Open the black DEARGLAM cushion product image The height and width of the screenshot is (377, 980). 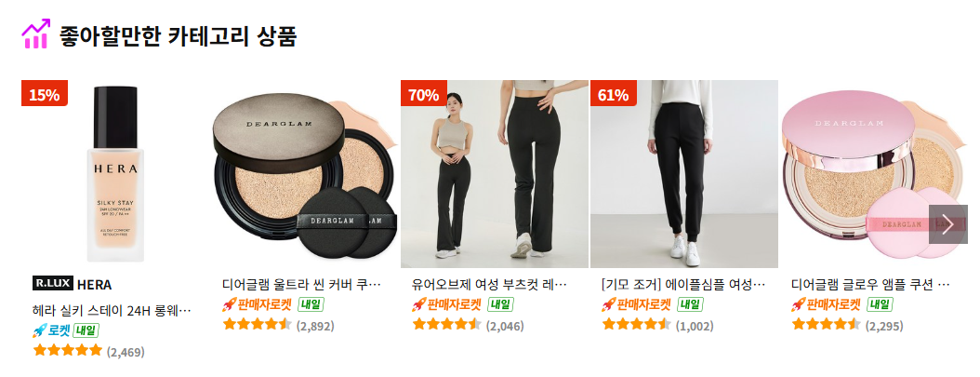click(305, 174)
